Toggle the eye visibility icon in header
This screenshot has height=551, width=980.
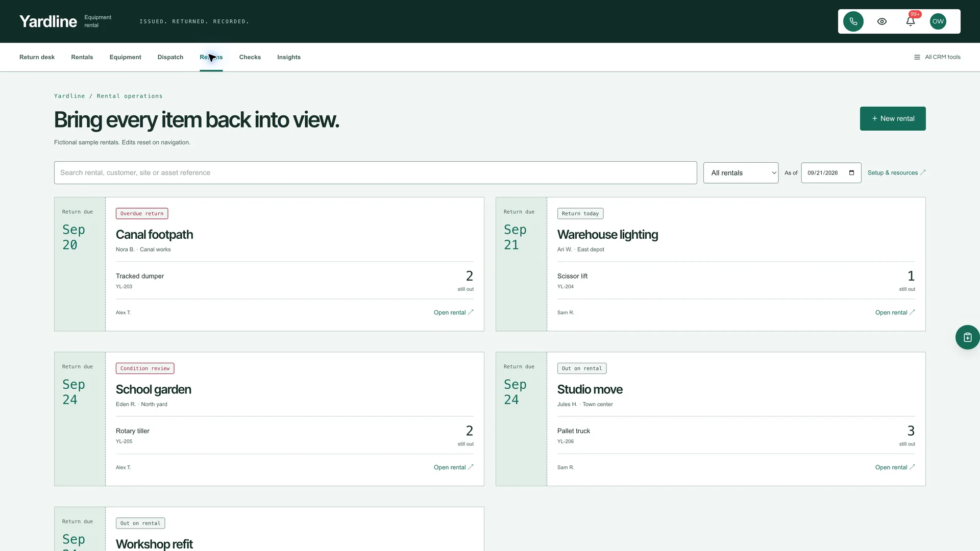point(881,21)
